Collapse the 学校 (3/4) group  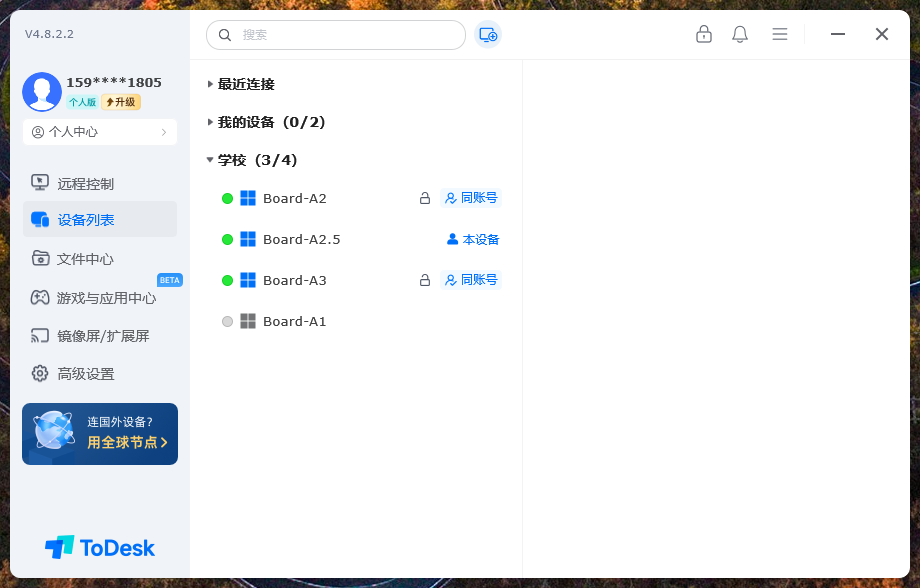[257, 160]
